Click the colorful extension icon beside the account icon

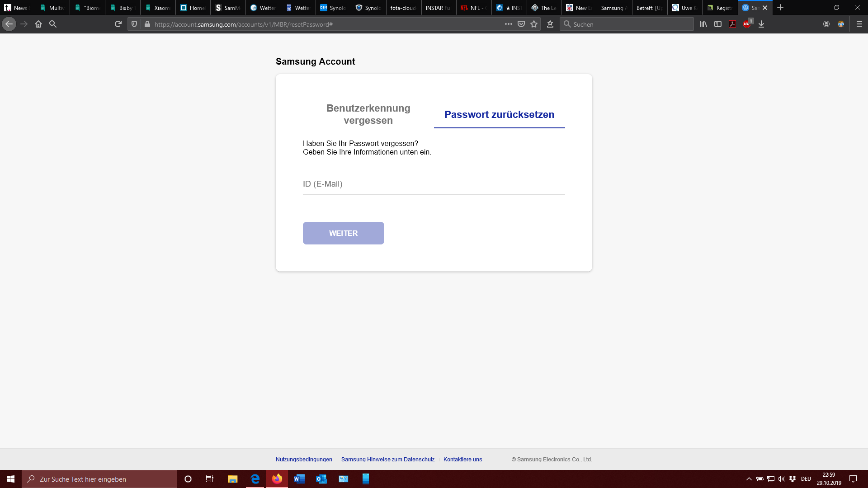pyautogui.click(x=841, y=24)
